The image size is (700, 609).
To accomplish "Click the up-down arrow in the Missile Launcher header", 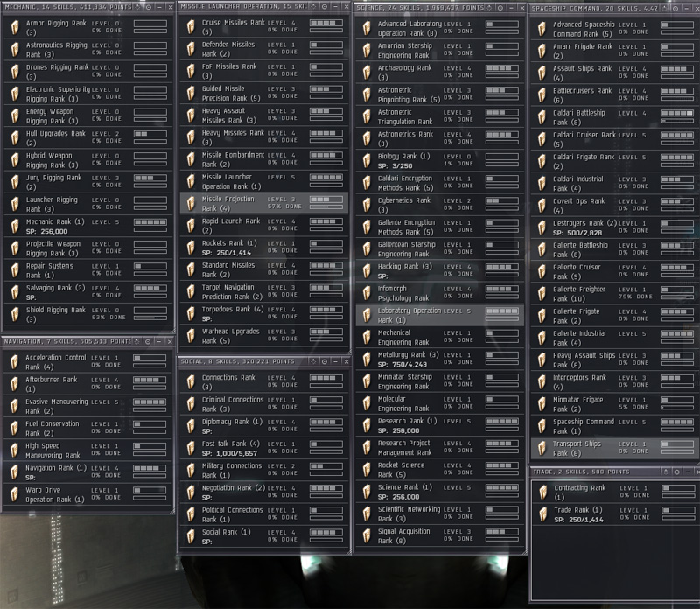I will click(x=314, y=7).
